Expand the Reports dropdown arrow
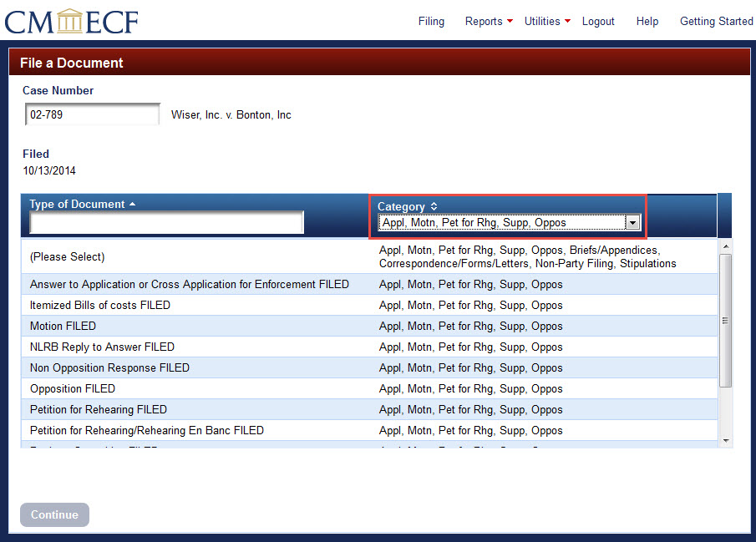This screenshot has width=756, height=542. [510, 21]
